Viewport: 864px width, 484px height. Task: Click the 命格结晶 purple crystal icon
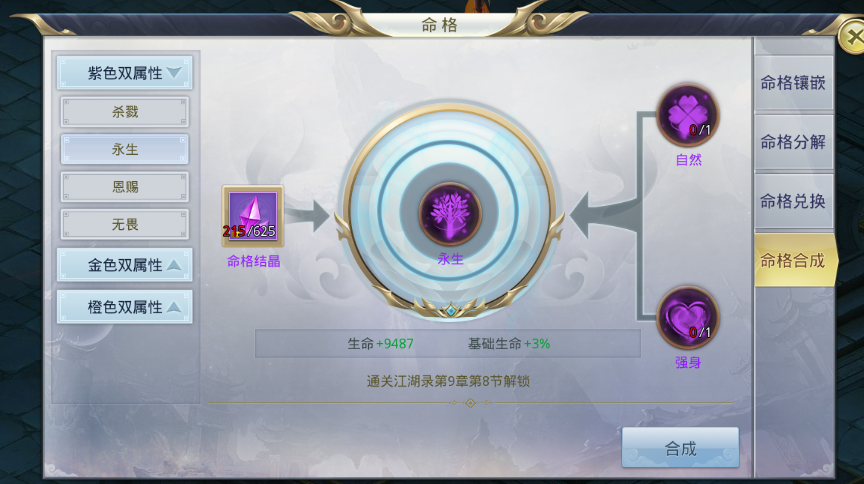coord(253,216)
